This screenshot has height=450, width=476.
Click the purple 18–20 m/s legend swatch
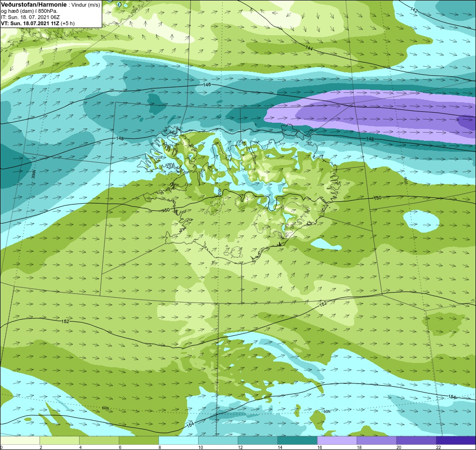pos(377,440)
